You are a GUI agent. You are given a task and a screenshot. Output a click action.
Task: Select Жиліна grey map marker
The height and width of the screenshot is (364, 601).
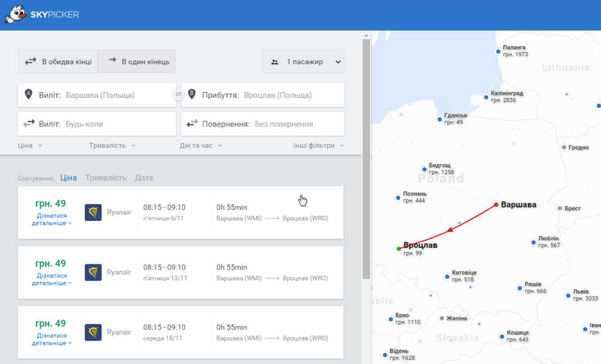tap(441, 318)
